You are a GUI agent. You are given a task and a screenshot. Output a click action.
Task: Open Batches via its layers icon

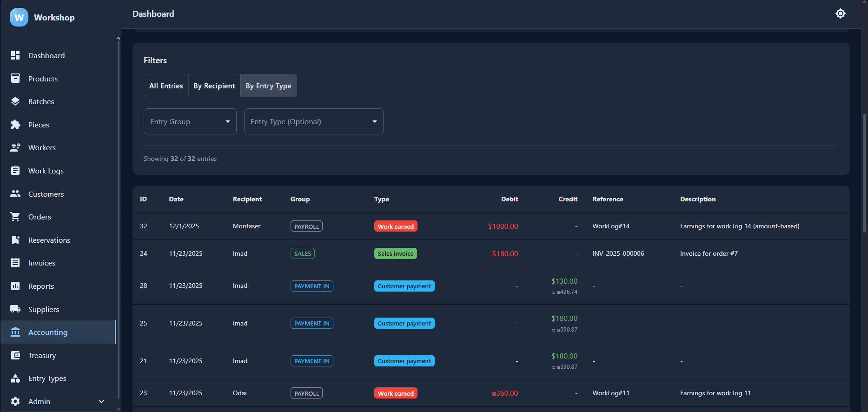(15, 101)
